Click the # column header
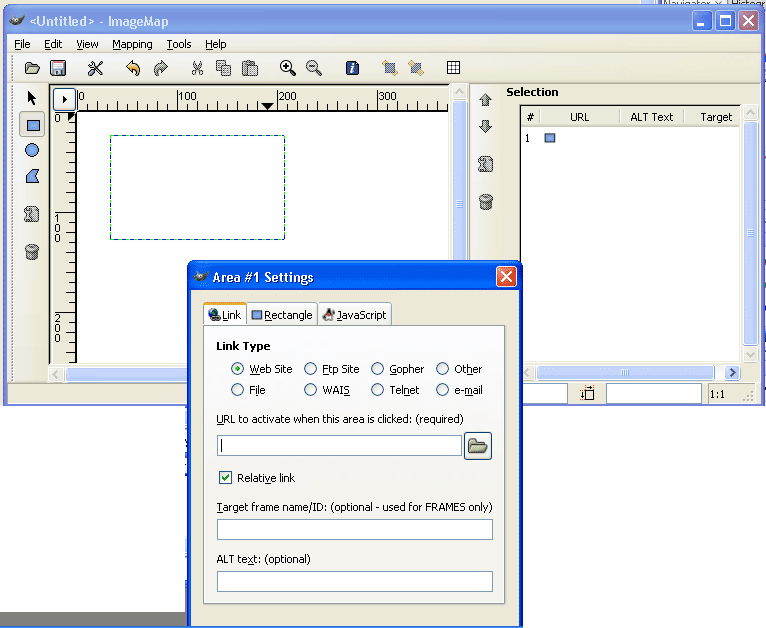The width and height of the screenshot is (766, 628). pyautogui.click(x=531, y=117)
